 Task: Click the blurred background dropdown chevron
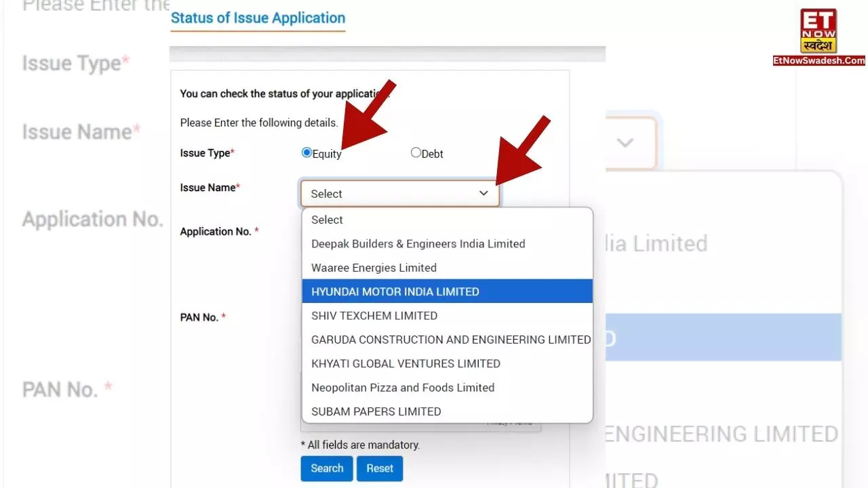click(x=625, y=143)
